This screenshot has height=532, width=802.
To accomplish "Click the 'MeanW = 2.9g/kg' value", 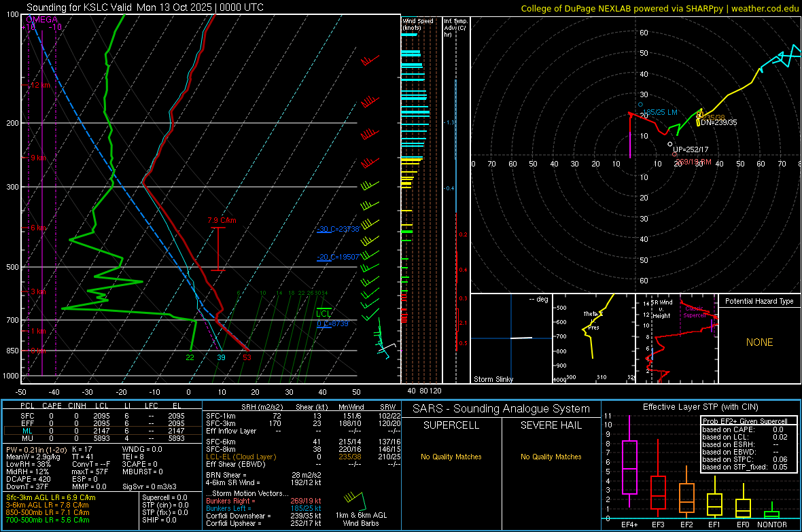I will pyautogui.click(x=33, y=457).
